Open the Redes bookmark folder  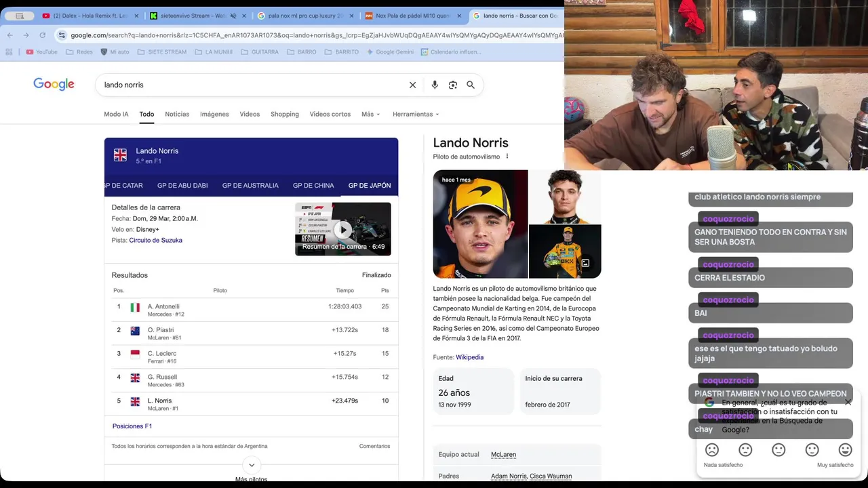point(79,52)
